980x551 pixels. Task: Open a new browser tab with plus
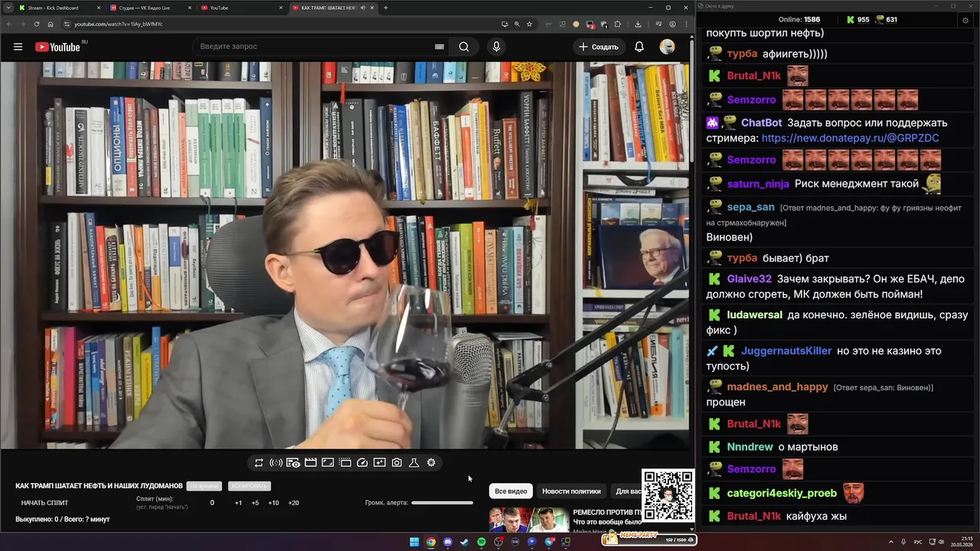click(386, 8)
